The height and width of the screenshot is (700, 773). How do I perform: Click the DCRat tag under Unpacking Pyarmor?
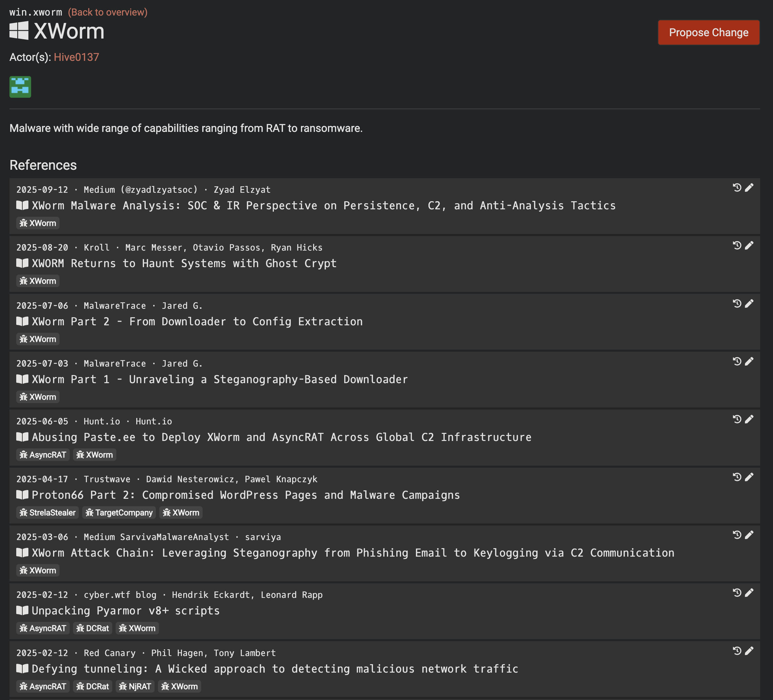[x=92, y=628]
